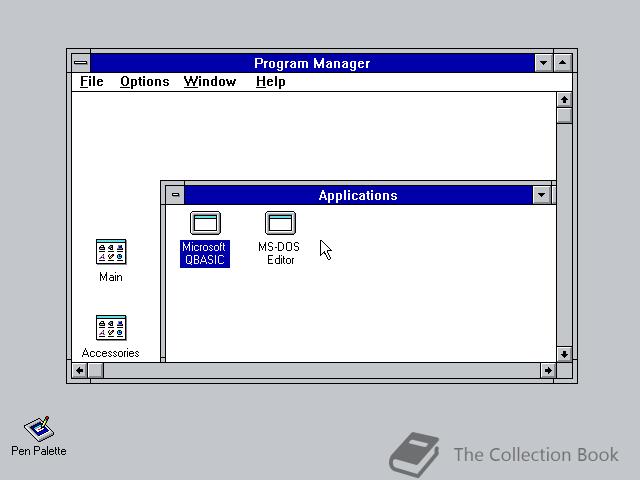The image size is (640, 480).
Task: Click the horizontal scrollbar thumb
Action: 96,371
